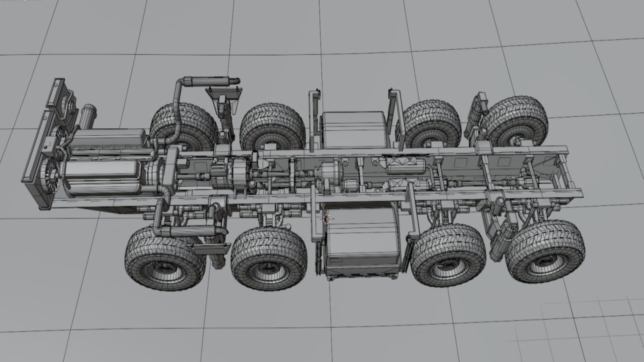Select the far-side box tank between the wheels
This screenshot has width=644, height=362.
355,130
